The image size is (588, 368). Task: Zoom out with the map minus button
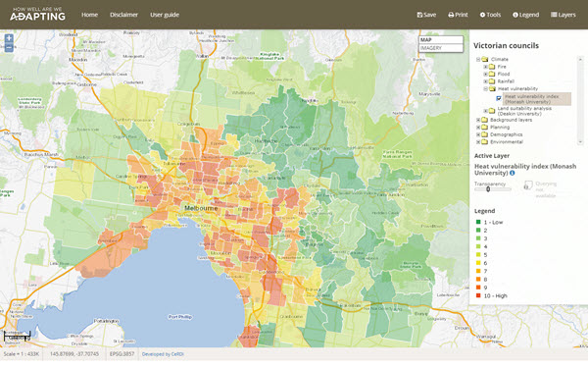pos(9,48)
